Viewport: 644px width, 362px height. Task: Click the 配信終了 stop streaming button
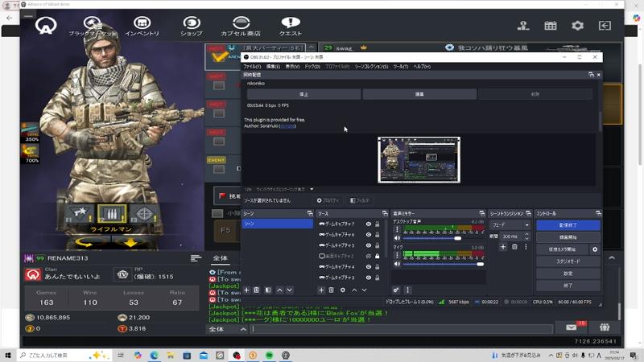pyautogui.click(x=568, y=225)
